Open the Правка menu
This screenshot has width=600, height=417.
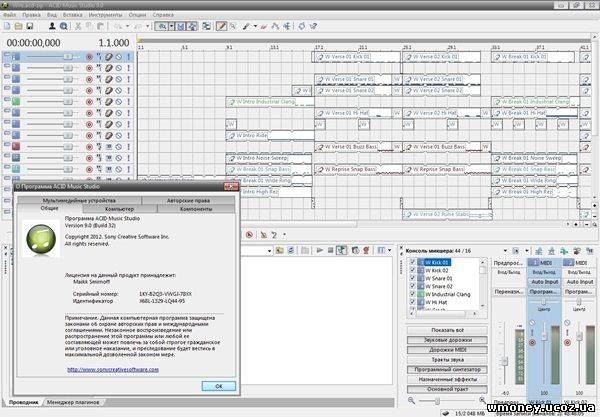31,15
